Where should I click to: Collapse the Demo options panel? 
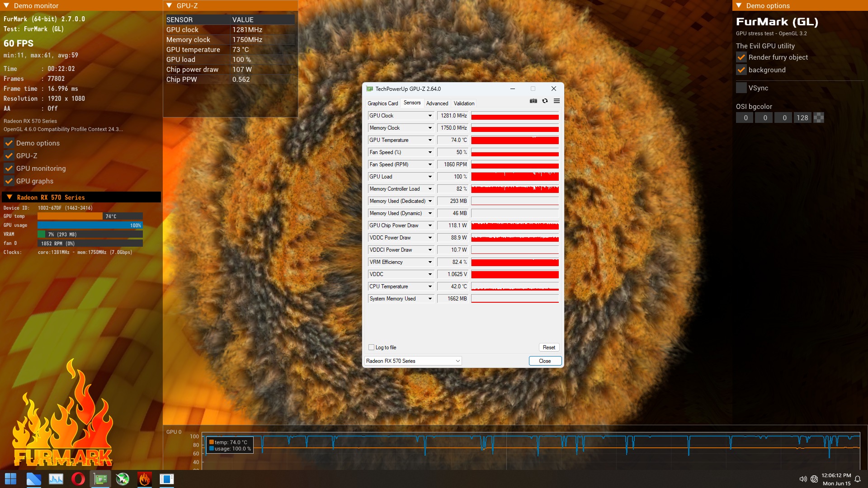(x=739, y=6)
